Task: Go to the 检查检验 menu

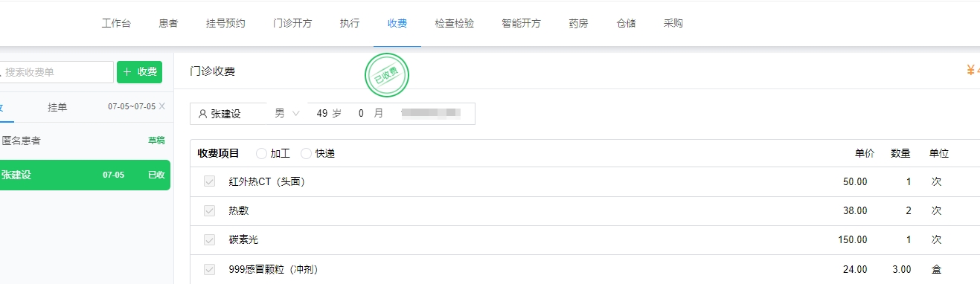Action: coord(455,23)
